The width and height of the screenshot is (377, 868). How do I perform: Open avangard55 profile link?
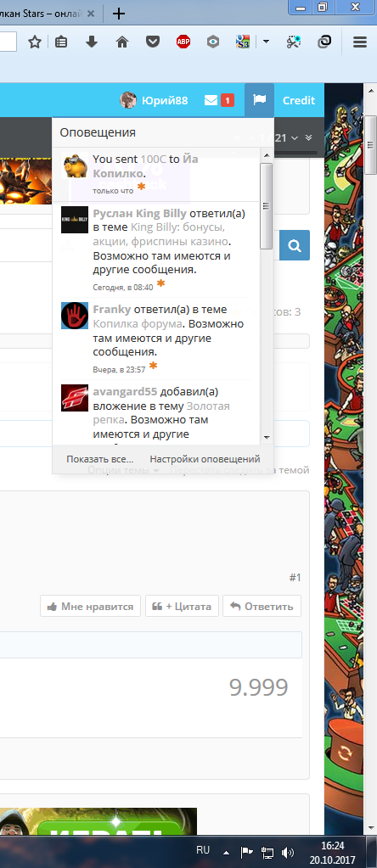tap(125, 391)
